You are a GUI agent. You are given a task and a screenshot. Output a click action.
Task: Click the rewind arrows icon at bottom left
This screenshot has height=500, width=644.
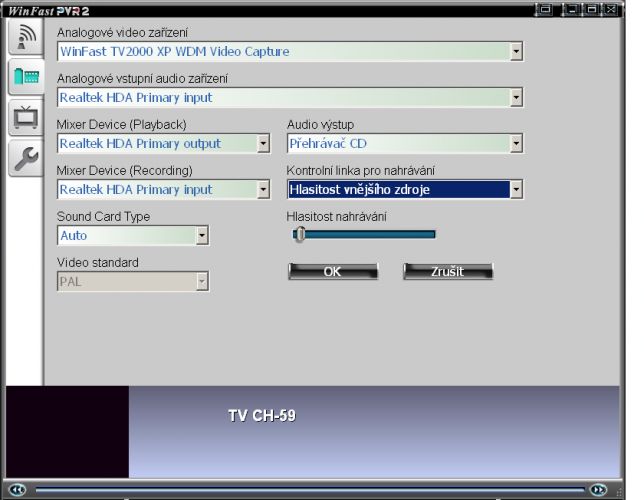coord(17,489)
